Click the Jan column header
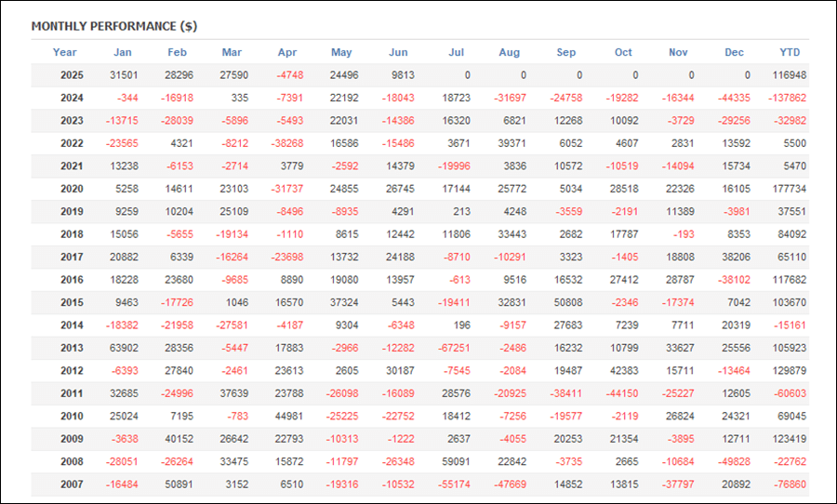837x504 pixels. (122, 52)
